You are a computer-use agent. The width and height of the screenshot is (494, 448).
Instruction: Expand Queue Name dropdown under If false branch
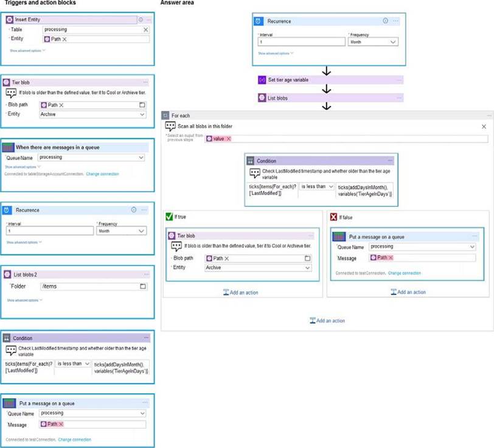(471, 247)
